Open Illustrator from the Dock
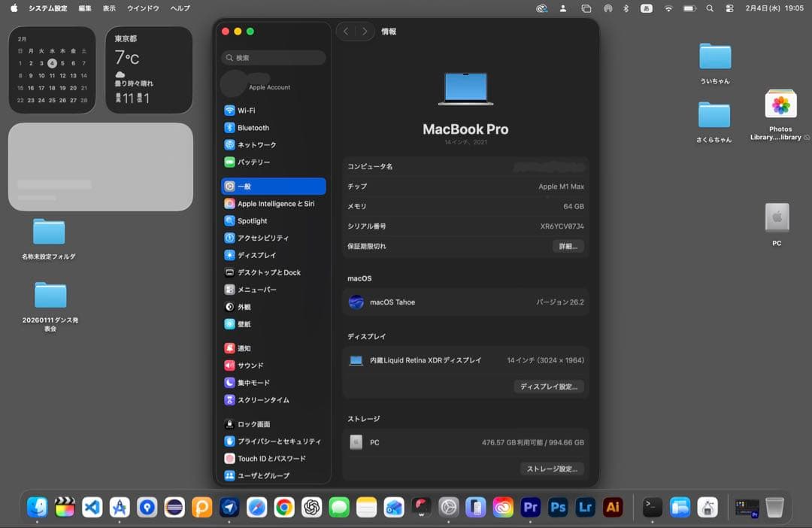Image resolution: width=812 pixels, height=528 pixels. tap(612, 508)
